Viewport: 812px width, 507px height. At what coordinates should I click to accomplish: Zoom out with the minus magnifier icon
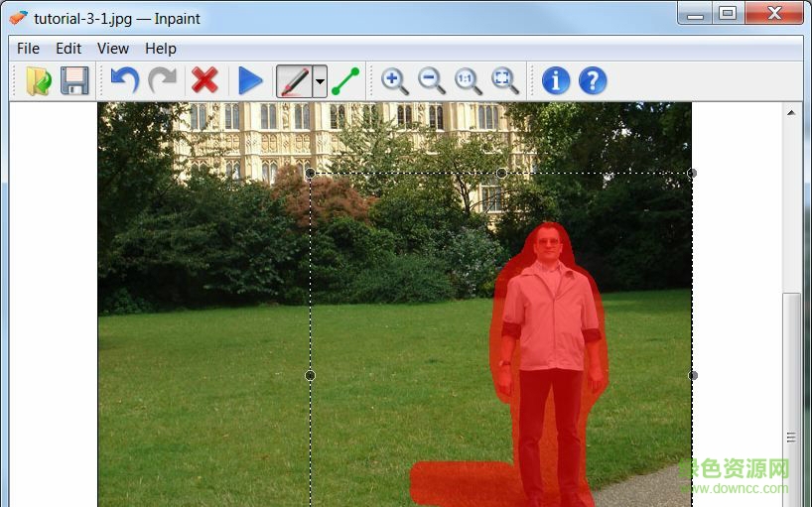click(432, 81)
